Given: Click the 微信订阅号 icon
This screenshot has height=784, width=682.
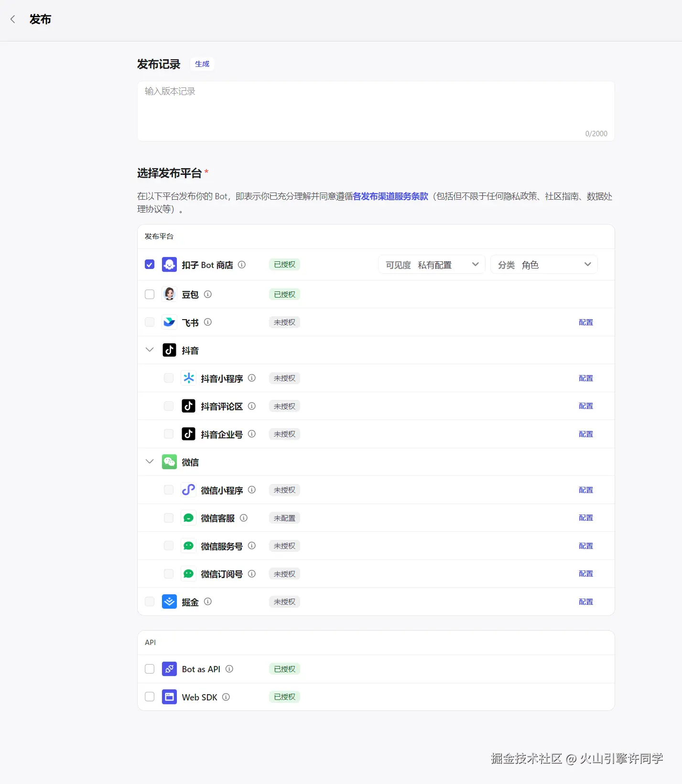Looking at the screenshot, I should pos(188,574).
